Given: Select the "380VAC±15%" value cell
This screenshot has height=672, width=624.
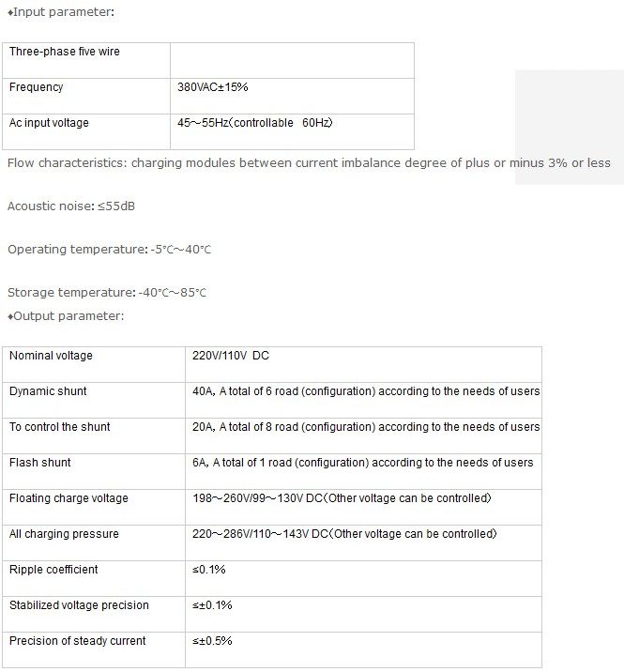Looking at the screenshot, I should coord(213,87).
